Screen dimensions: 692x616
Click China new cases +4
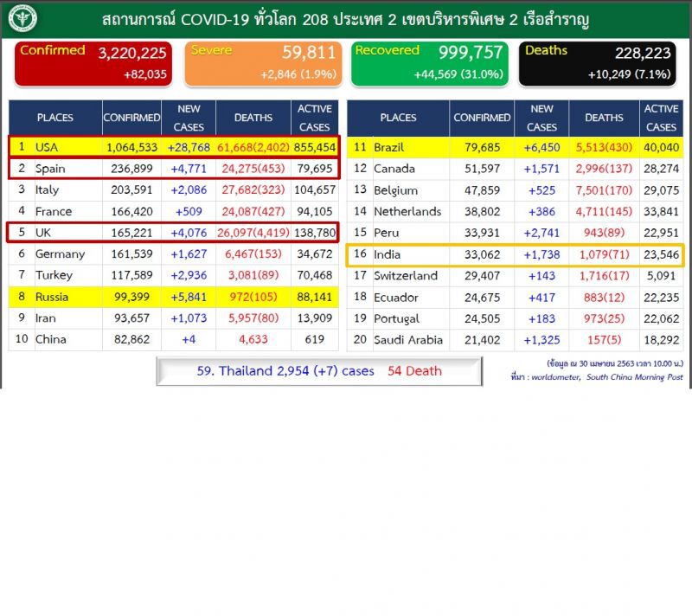189,339
